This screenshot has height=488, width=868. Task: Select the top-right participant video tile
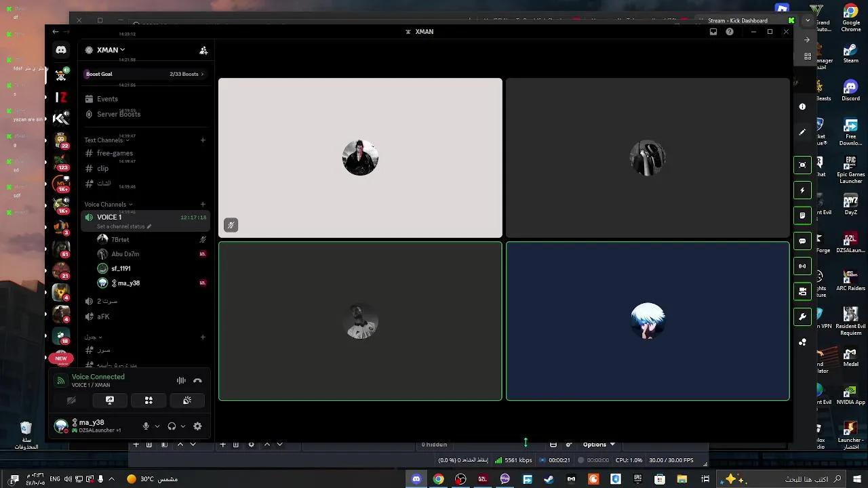(648, 158)
